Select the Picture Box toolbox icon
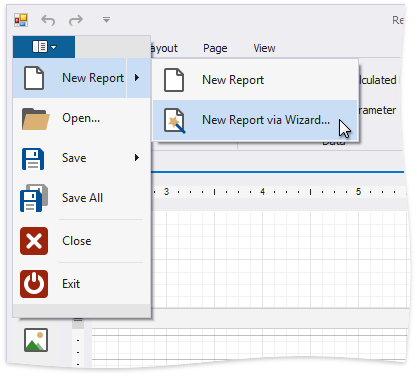The height and width of the screenshot is (376, 417). (x=36, y=340)
